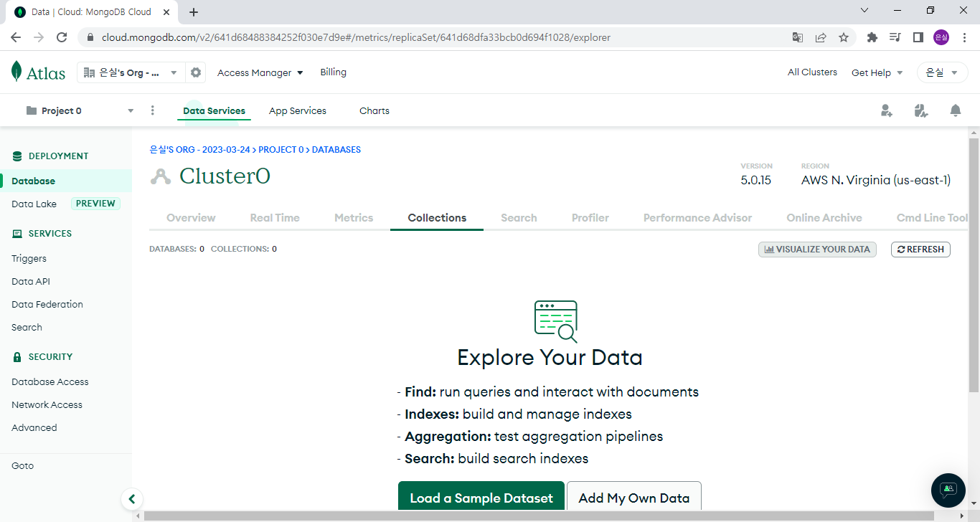Screen dimensions: 980x522
Task: Close the MongoDB Cloud browser tab
Action: pos(167,12)
